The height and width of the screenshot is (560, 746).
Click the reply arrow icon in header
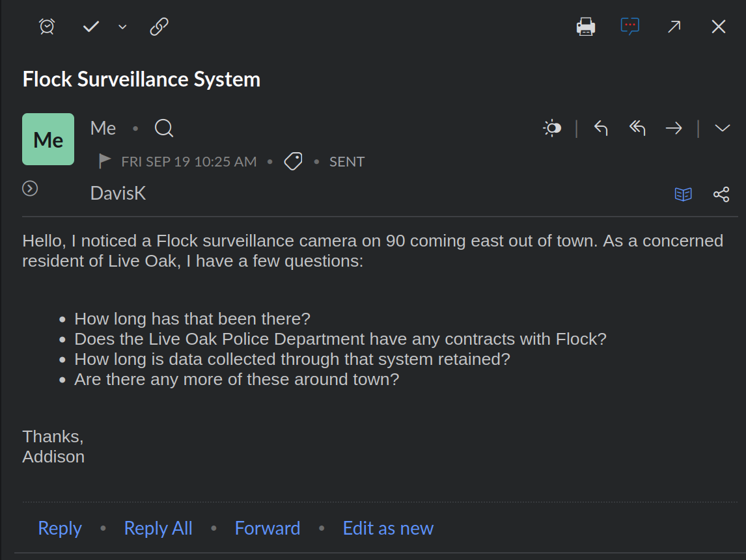point(601,128)
